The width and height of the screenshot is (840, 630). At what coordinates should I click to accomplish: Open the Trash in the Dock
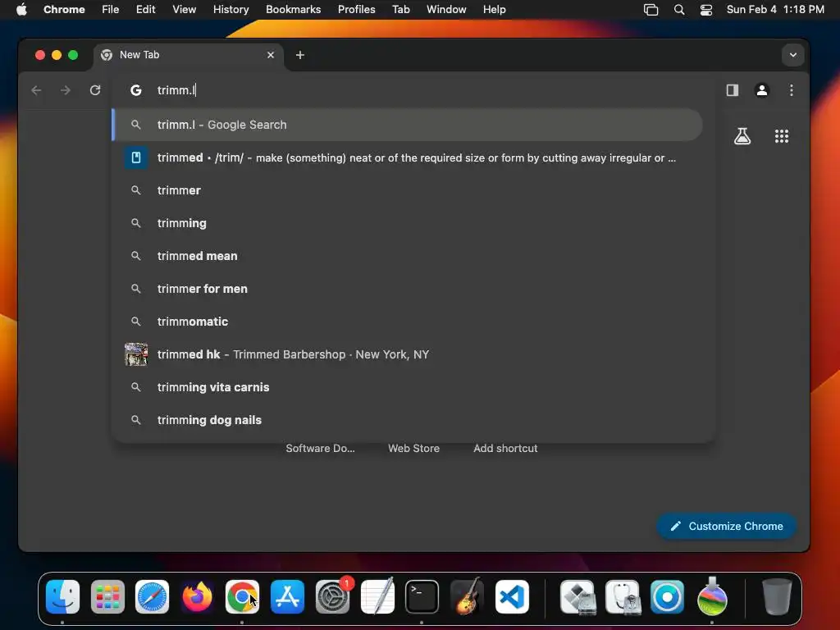click(x=776, y=597)
